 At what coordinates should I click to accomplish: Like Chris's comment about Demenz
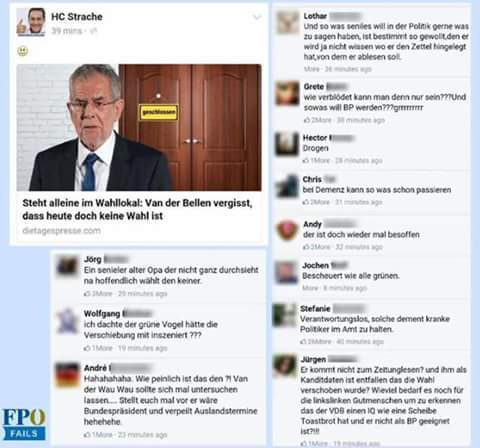click(x=306, y=202)
